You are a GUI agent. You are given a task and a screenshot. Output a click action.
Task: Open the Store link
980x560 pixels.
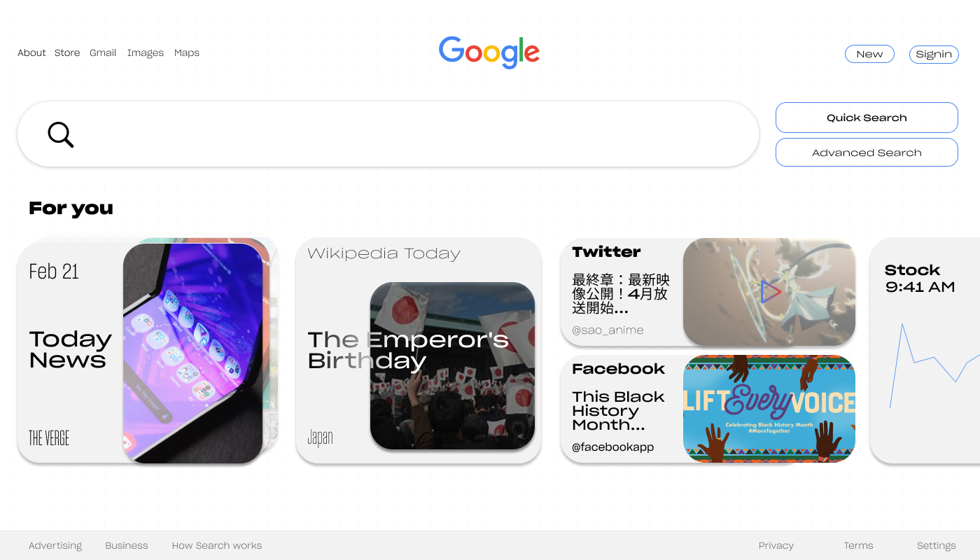67,52
